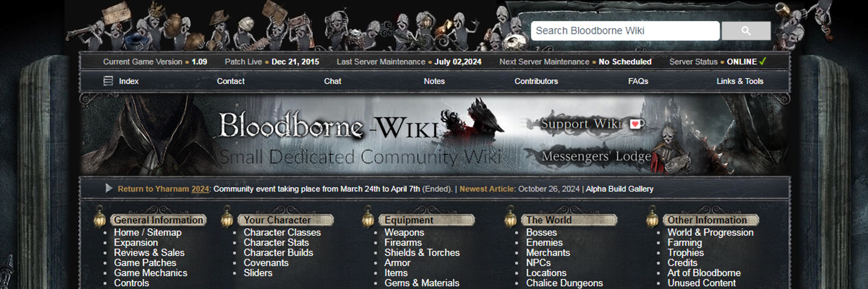Viewport: 868px width, 289px height.
Task: Open the Controls link
Action: click(131, 283)
